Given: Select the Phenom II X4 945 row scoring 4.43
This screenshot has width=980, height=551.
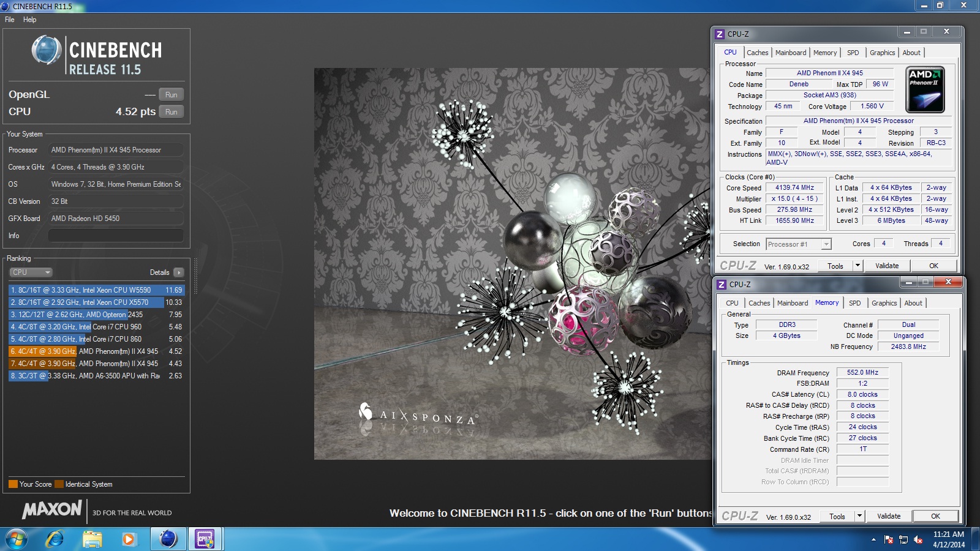Looking at the screenshot, I should [x=97, y=364].
